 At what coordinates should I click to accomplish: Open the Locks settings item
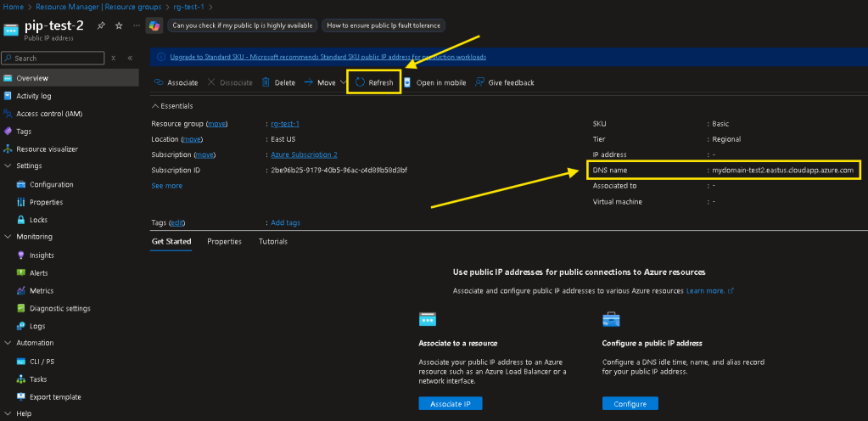[38, 220]
